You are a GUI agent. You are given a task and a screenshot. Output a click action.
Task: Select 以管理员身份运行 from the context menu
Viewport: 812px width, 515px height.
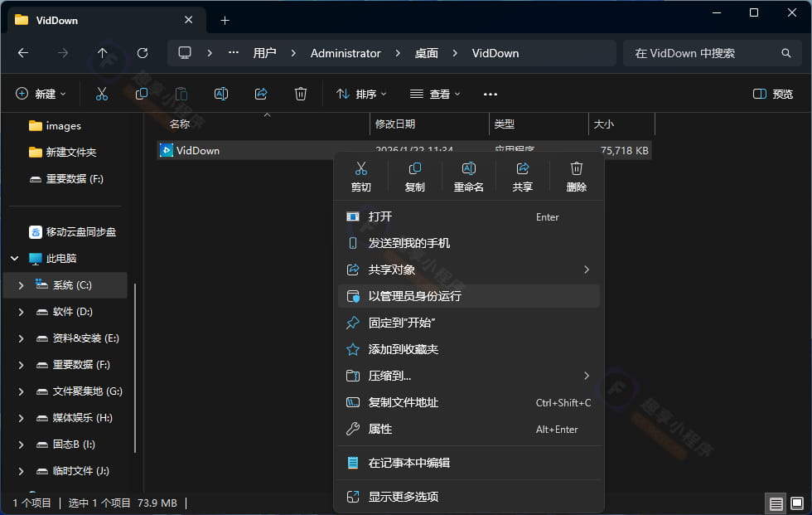pyautogui.click(x=430, y=296)
